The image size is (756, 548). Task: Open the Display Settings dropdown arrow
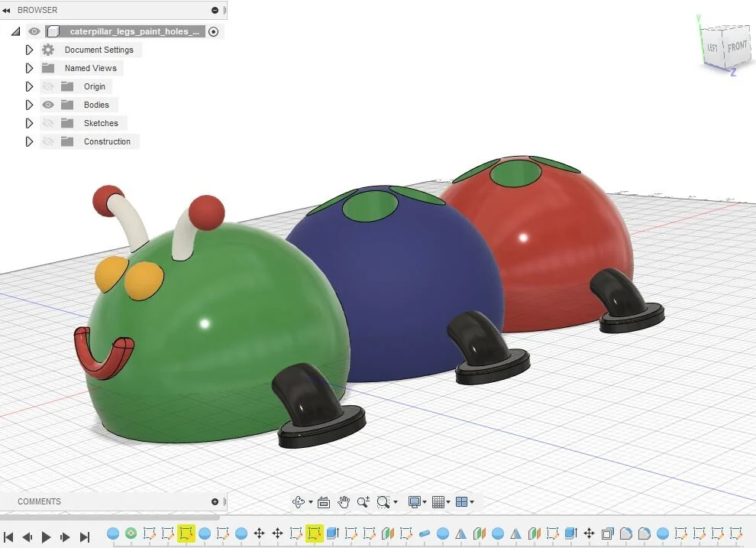tap(425, 502)
